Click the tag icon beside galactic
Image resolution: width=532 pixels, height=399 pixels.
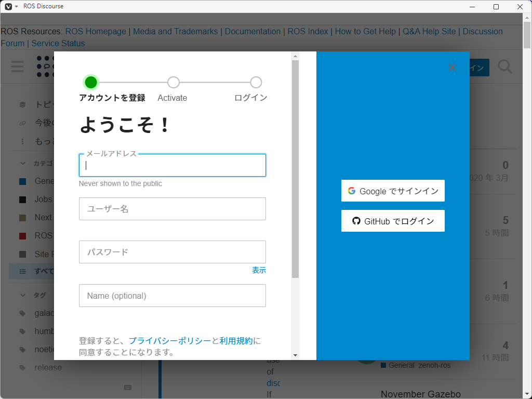(x=22, y=313)
